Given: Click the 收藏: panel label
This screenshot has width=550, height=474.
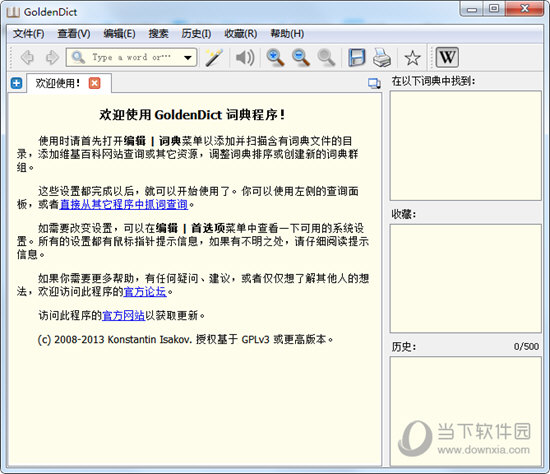Looking at the screenshot, I should [x=404, y=214].
